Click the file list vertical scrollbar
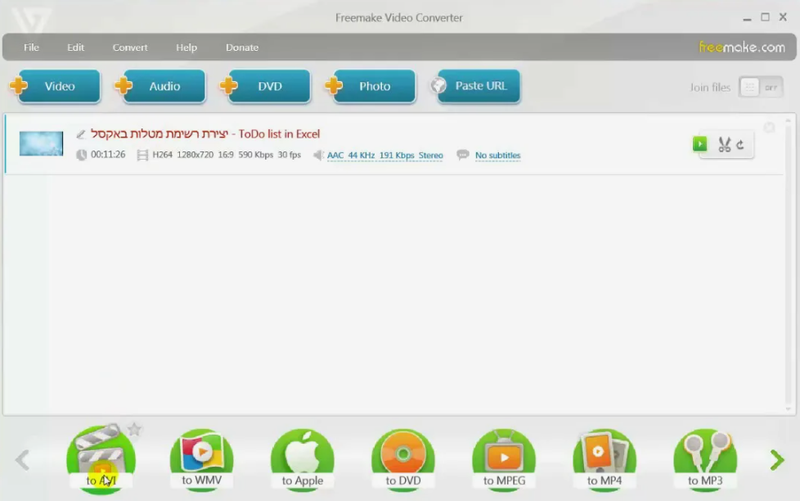This screenshot has width=800, height=501. click(x=788, y=264)
